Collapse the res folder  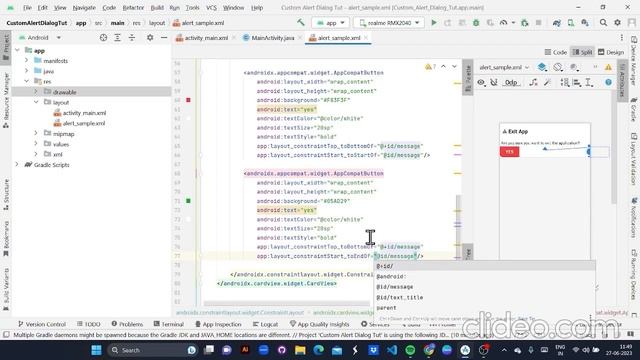(27, 81)
